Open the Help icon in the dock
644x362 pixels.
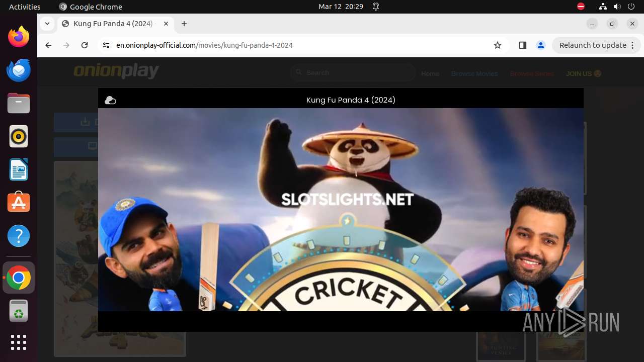[x=19, y=236]
